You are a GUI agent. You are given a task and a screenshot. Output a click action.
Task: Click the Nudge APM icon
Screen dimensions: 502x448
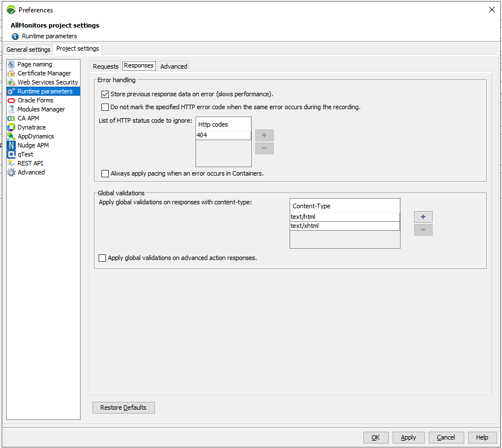coord(11,145)
